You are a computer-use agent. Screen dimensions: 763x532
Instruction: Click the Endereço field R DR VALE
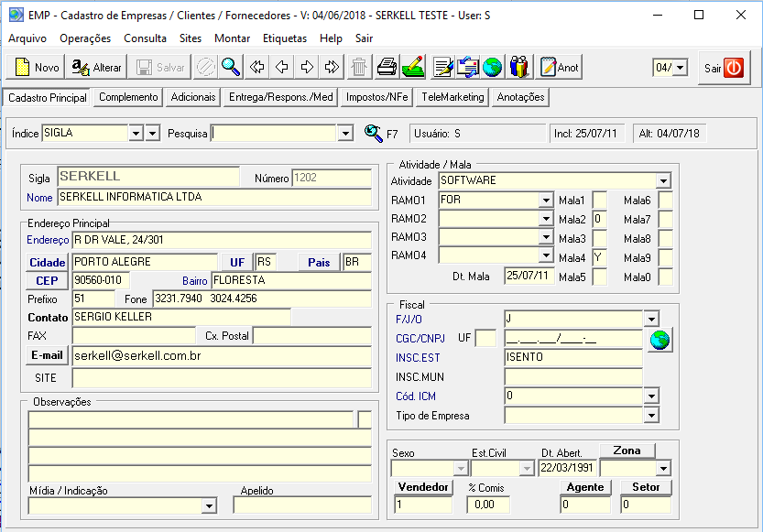222,240
